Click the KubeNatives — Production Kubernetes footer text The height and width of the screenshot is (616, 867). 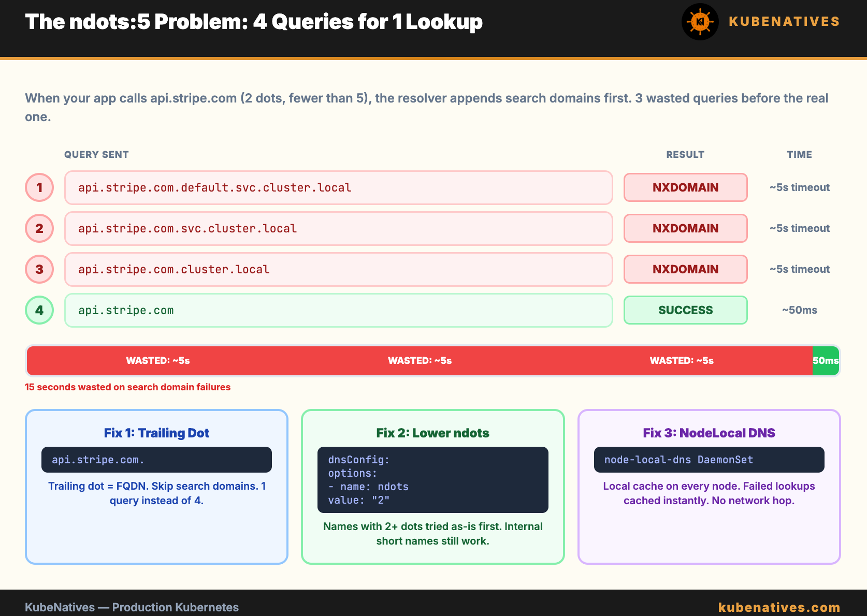coord(132,607)
